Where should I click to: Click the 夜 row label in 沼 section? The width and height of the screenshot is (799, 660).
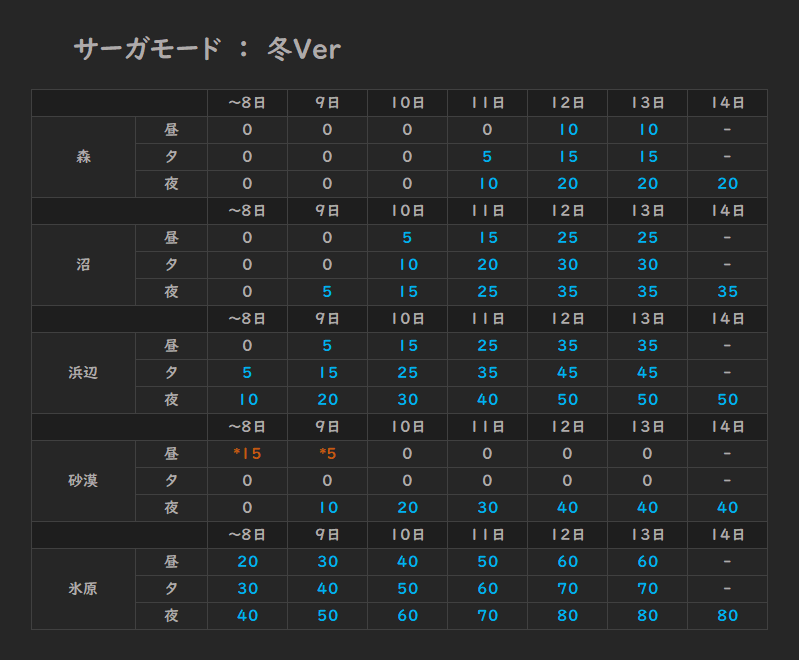[171, 292]
